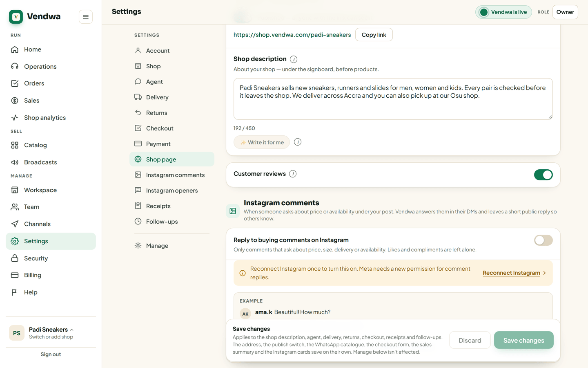Open the Owner role selector
Viewport: 588px width, 368px height.
[x=565, y=12]
